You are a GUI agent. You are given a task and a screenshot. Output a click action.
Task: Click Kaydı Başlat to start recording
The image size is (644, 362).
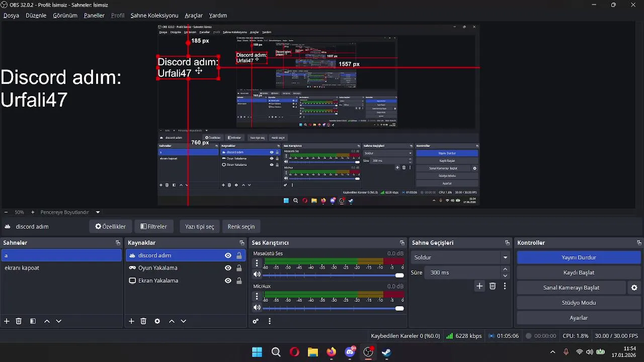(579, 273)
